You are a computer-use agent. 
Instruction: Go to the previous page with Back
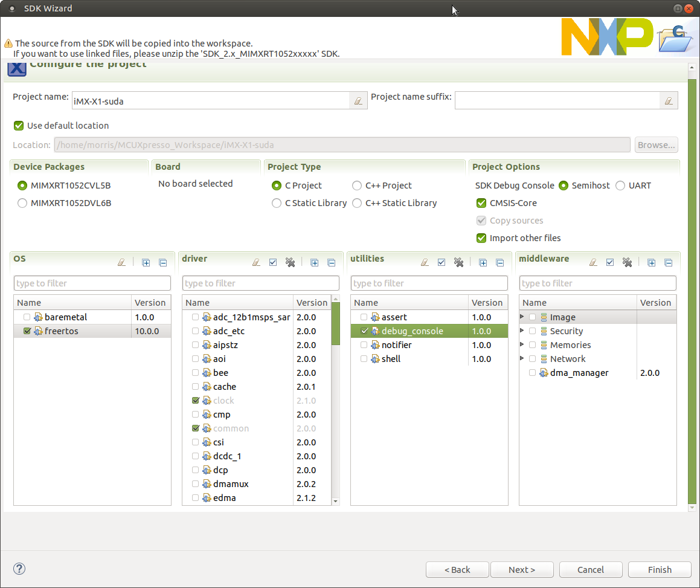pos(457,570)
